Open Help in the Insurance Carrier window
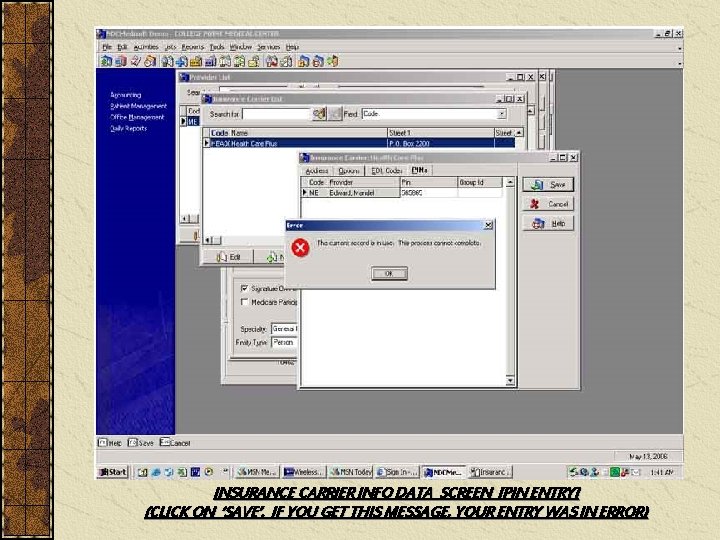Screen dimensions: 720x540 coord(548,224)
